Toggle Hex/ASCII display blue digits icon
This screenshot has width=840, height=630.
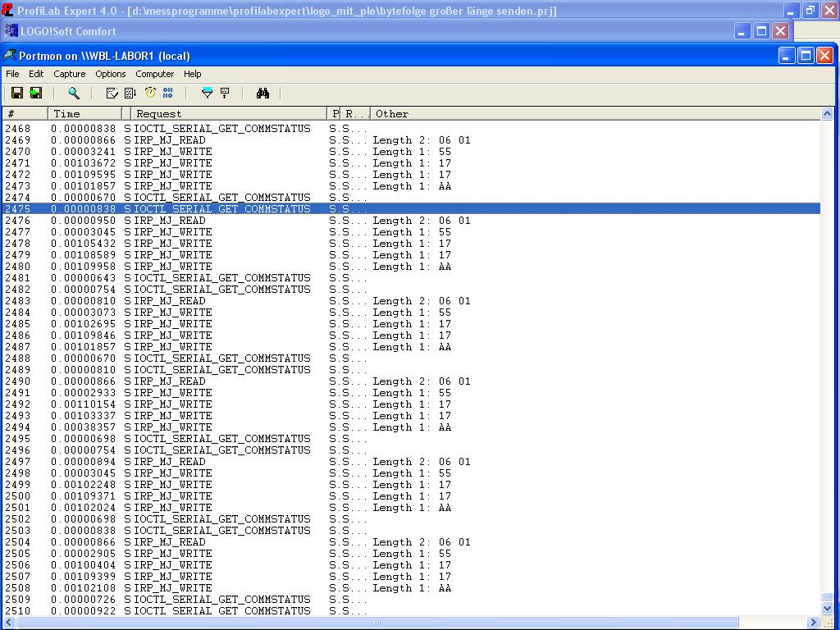[x=167, y=94]
